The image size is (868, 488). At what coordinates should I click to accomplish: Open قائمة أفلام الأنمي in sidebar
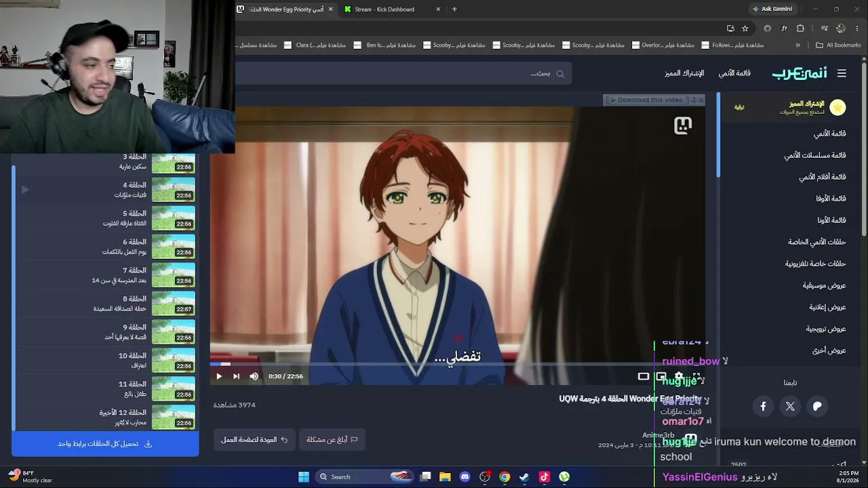coord(822,177)
